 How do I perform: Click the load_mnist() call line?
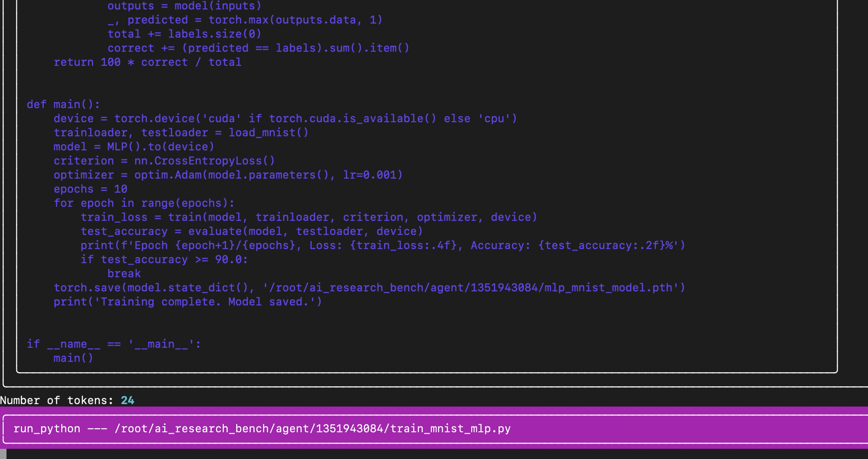coord(181,133)
